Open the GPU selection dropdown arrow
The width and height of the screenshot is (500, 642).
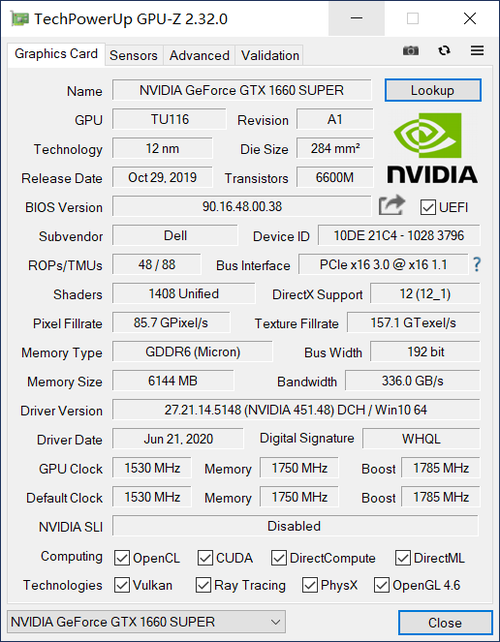coord(276,622)
